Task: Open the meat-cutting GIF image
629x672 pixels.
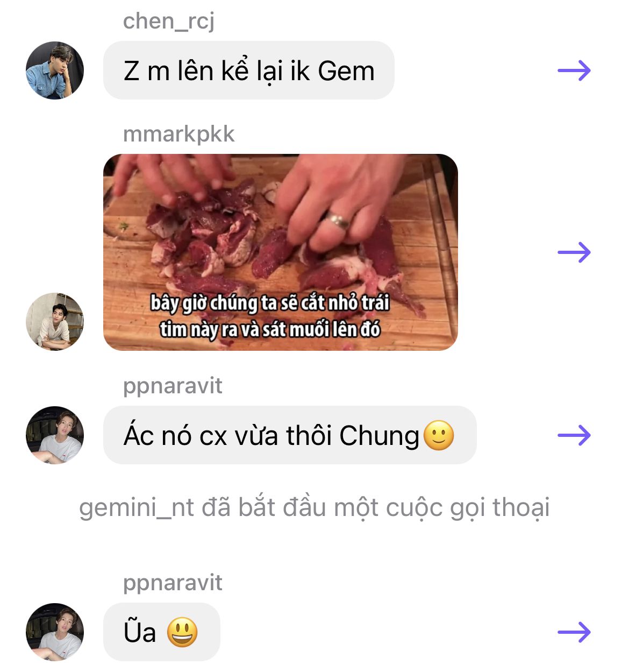Action: [281, 252]
